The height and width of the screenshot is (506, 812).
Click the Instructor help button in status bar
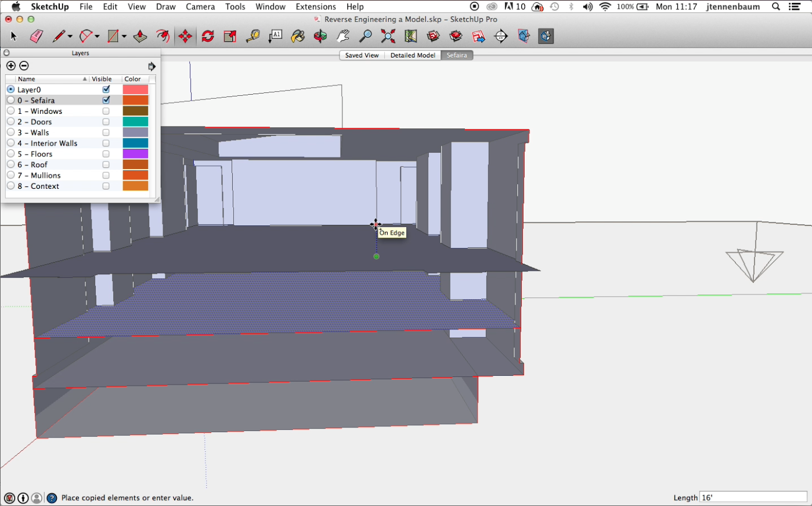[x=52, y=498]
